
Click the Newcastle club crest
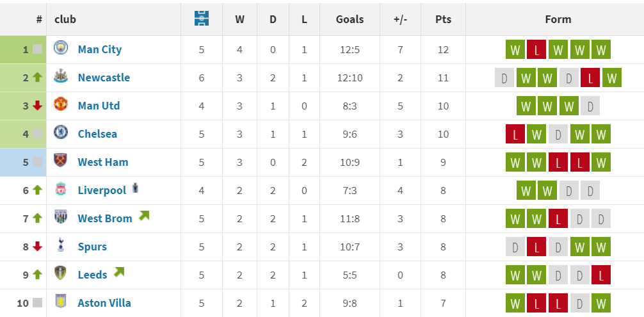61,76
